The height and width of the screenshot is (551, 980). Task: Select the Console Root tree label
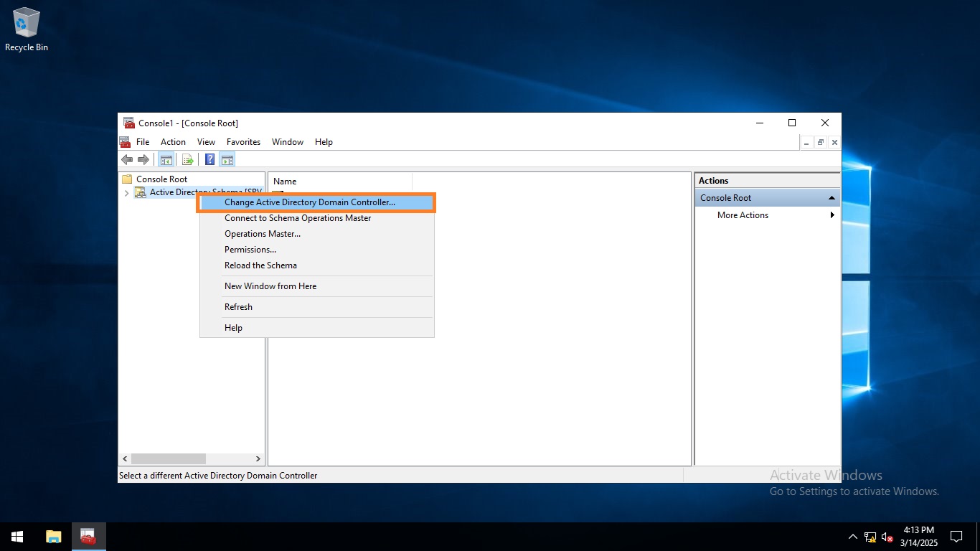pos(161,179)
